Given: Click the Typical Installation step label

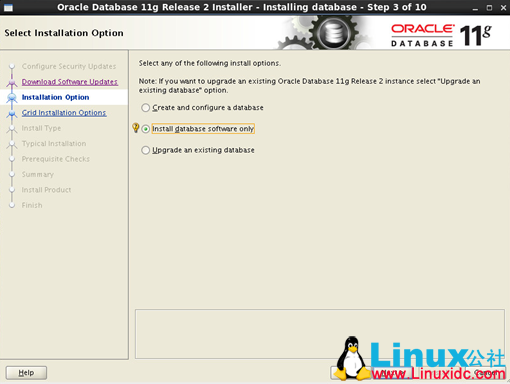Looking at the screenshot, I should coord(54,144).
